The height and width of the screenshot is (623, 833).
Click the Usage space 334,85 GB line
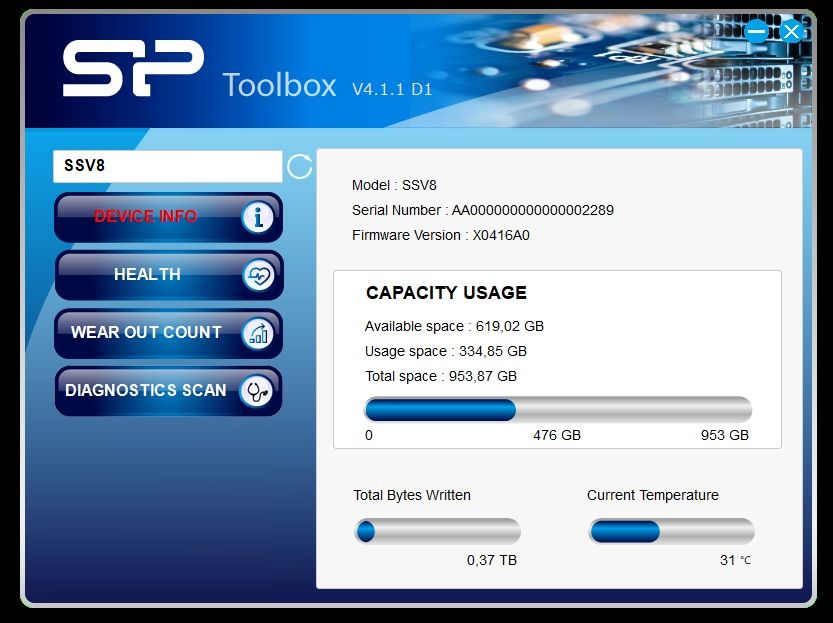[446, 351]
